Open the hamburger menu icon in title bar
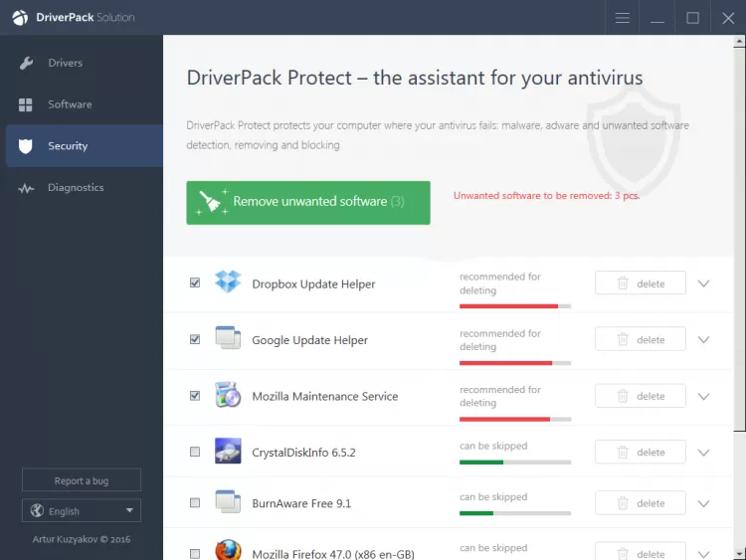The width and height of the screenshot is (746, 560). pos(623,18)
